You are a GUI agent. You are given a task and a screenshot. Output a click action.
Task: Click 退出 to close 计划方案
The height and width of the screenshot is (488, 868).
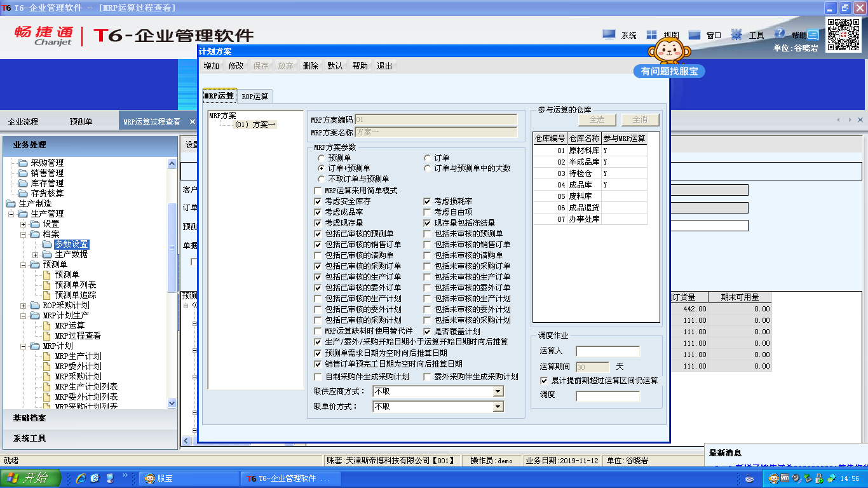(384, 66)
